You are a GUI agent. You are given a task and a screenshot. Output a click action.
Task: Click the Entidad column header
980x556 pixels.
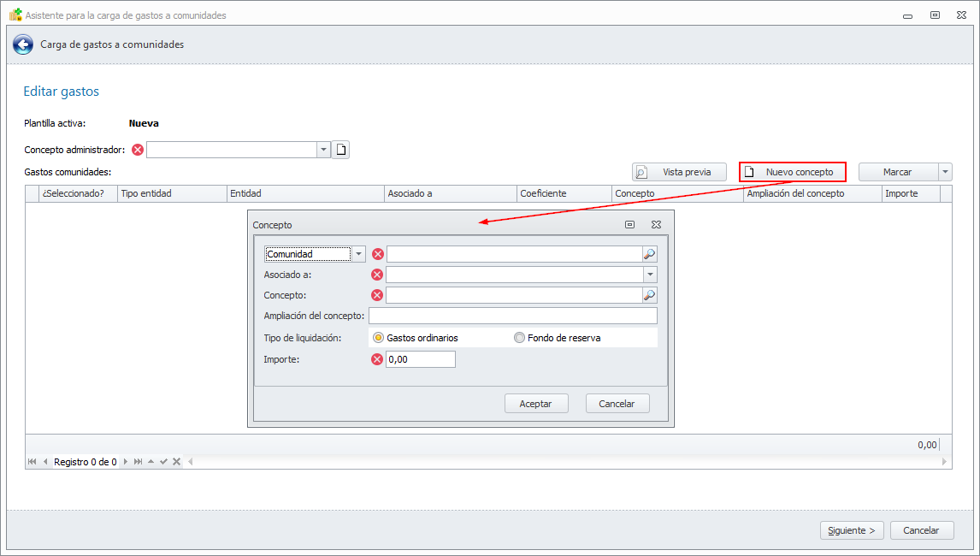coord(305,193)
